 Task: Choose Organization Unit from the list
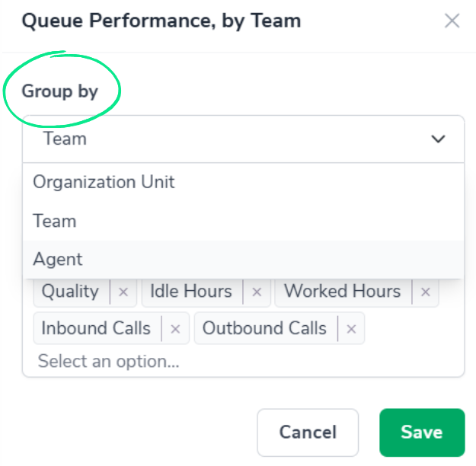pos(104,182)
